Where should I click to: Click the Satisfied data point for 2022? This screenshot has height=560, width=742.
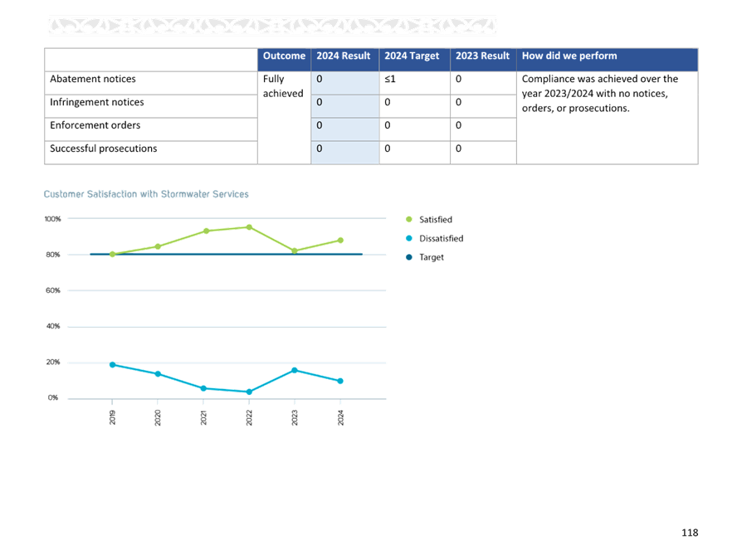pos(249,227)
